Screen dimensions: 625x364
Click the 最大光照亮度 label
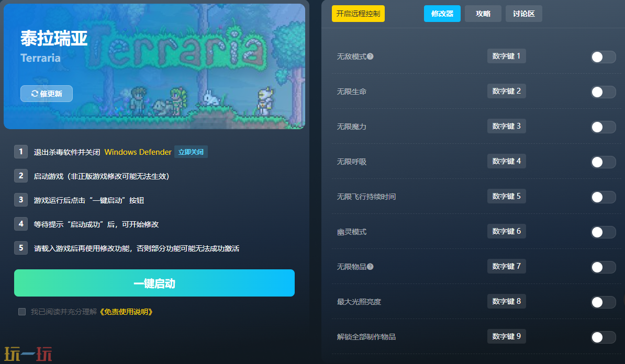pos(359,302)
